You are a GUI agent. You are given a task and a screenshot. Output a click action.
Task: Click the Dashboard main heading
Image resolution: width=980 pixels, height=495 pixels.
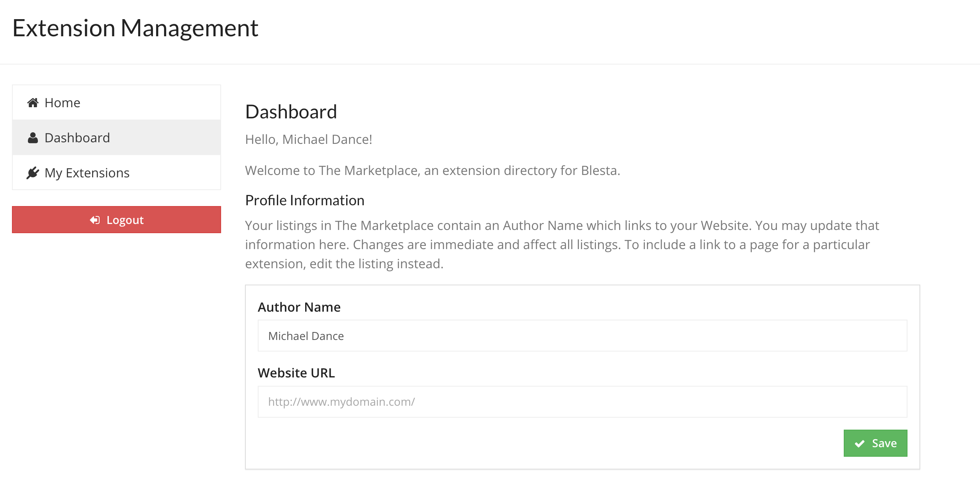(x=291, y=112)
